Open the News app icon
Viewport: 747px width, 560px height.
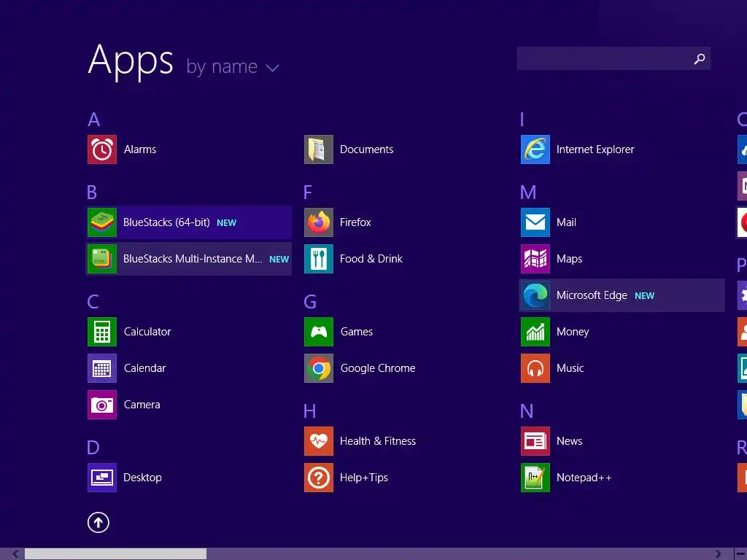tap(535, 441)
